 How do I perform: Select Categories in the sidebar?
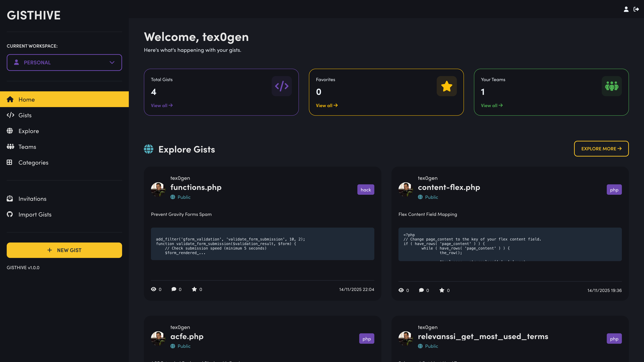coord(64,162)
